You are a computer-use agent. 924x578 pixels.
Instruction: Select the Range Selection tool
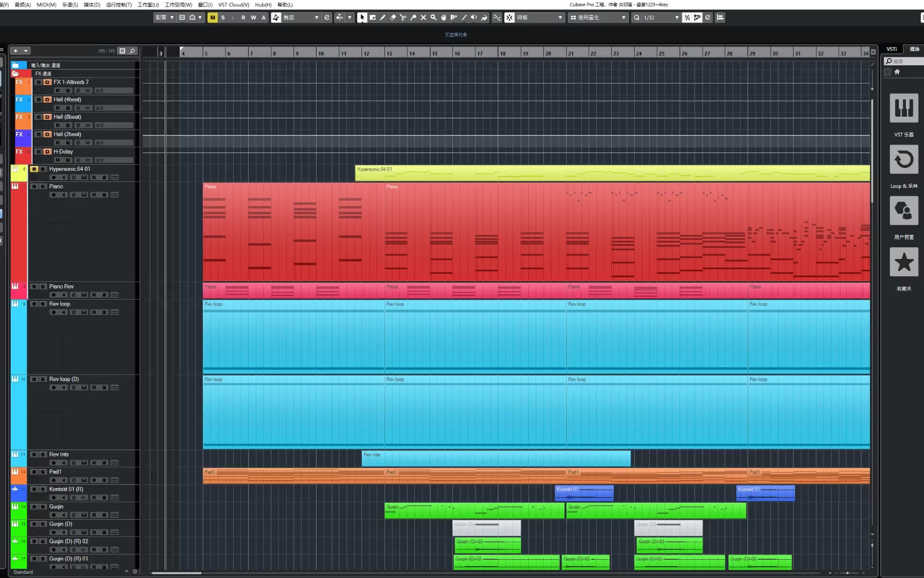[x=373, y=18]
